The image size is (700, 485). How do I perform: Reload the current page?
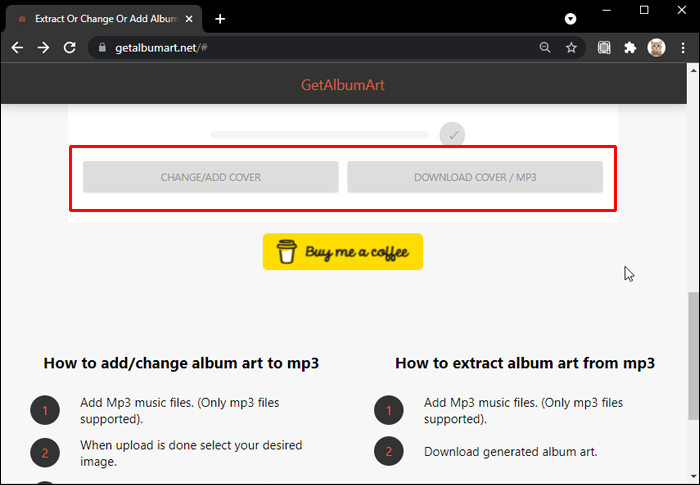[x=70, y=47]
